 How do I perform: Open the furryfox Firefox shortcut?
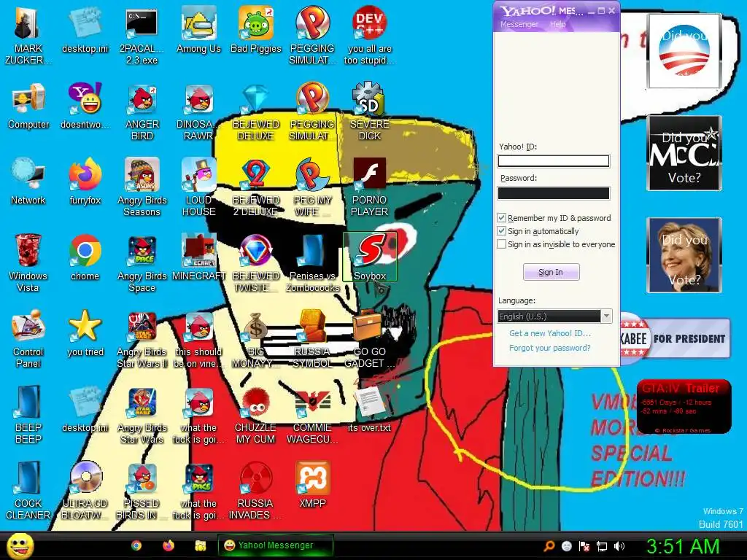[85, 182]
